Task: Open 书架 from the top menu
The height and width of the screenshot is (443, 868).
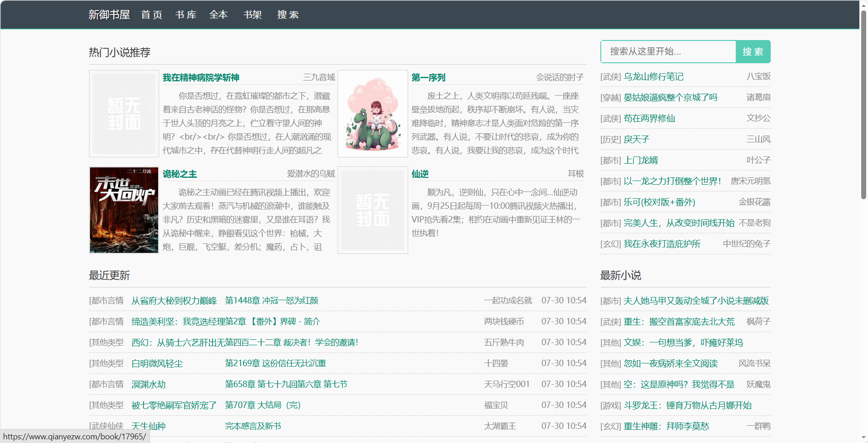Action: point(253,15)
